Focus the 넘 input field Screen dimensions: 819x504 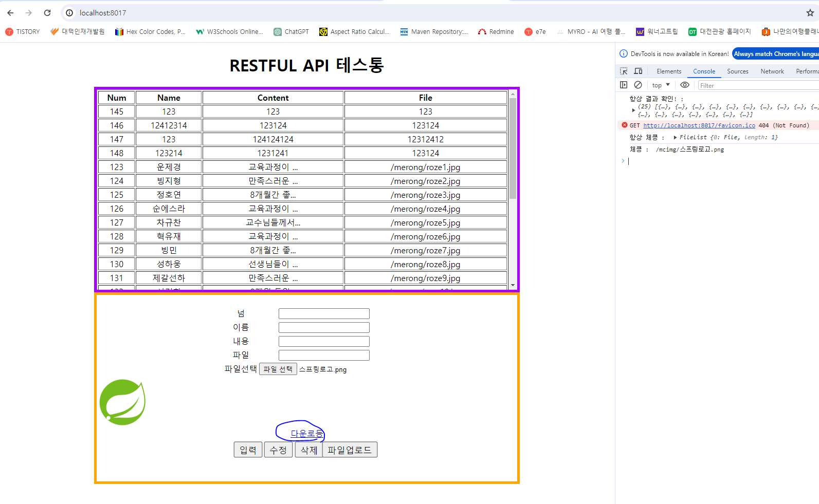(324, 313)
